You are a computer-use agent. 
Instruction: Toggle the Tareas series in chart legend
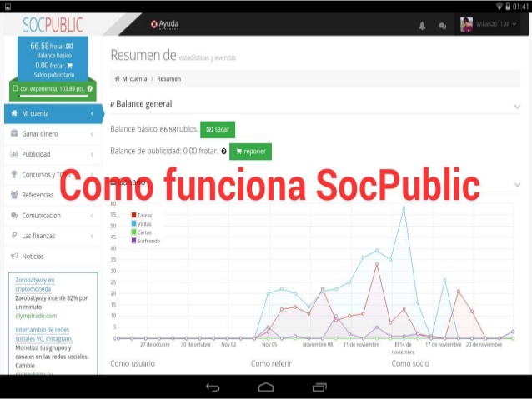pyautogui.click(x=141, y=215)
